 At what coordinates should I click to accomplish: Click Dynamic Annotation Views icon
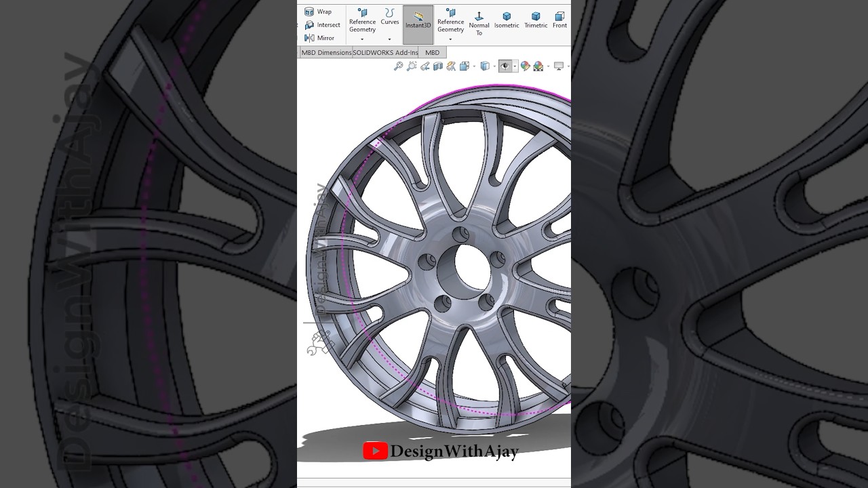pyautogui.click(x=451, y=66)
